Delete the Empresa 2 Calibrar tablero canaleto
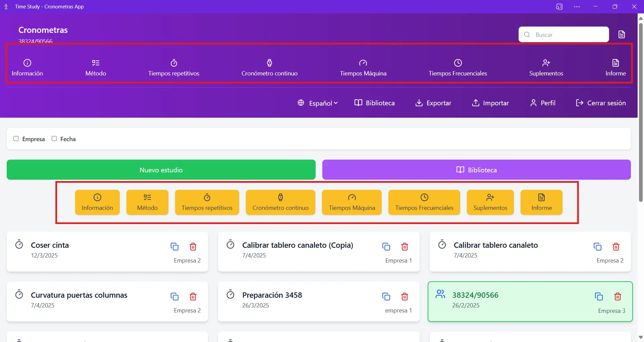The height and width of the screenshot is (342, 644). click(616, 247)
